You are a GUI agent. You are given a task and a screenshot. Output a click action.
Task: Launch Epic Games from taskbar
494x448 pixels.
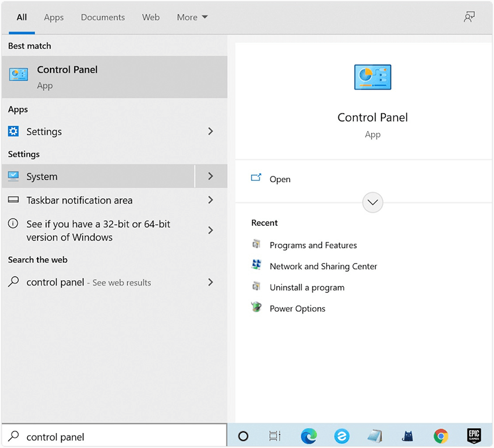coord(474,436)
